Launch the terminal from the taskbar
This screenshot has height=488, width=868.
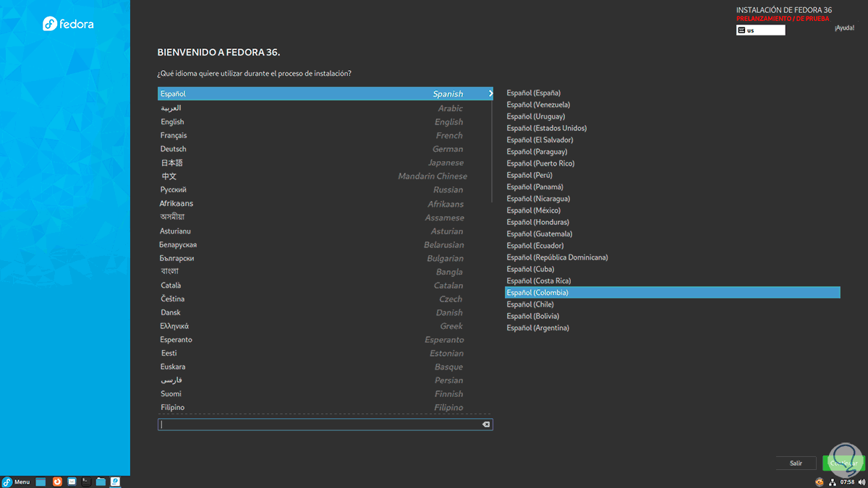point(85,481)
